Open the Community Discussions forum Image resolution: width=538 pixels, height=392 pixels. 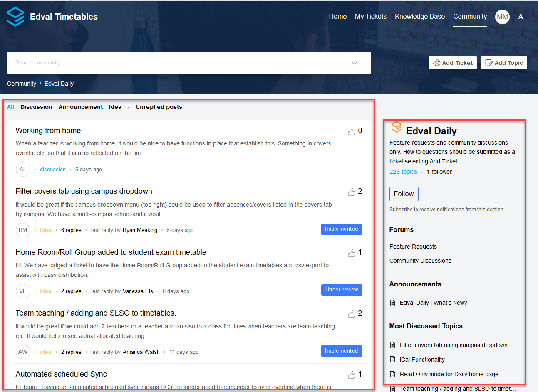pyautogui.click(x=420, y=261)
